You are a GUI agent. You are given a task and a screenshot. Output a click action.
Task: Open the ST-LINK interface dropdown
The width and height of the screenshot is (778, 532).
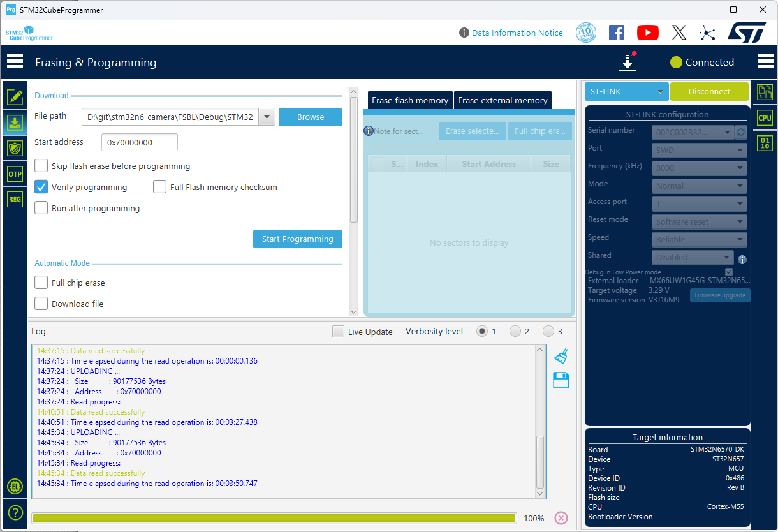pyautogui.click(x=626, y=92)
